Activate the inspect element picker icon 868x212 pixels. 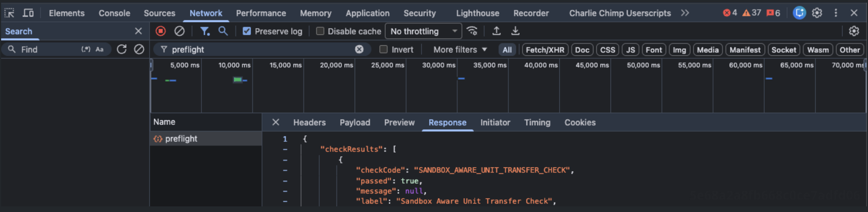tap(9, 13)
